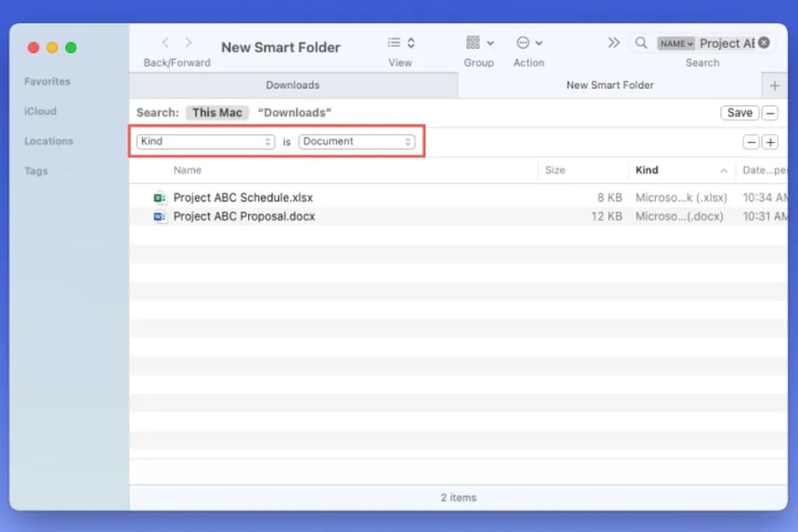Click the Back navigation arrow

tap(165, 43)
